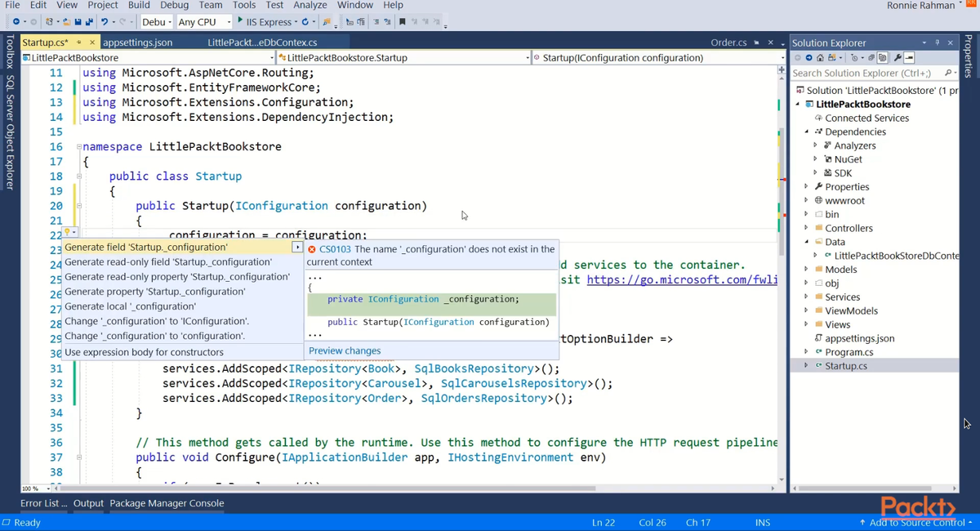Click the Search Solution Explorer input field
This screenshot has height=531, width=980.
(x=866, y=73)
